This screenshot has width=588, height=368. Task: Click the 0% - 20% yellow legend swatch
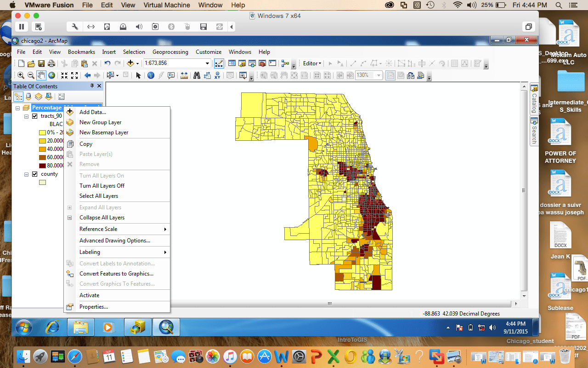tap(42, 132)
